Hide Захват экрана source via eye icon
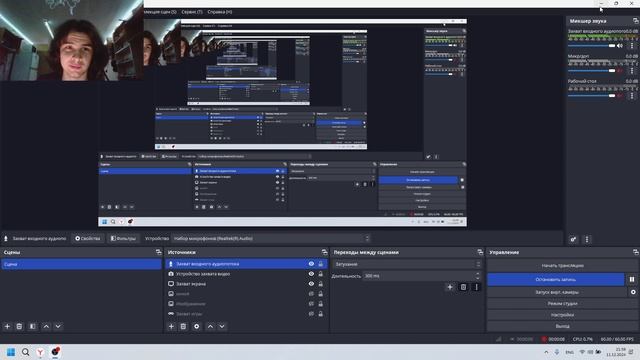Image resolution: width=640 pixels, height=360 pixels. pyautogui.click(x=311, y=284)
